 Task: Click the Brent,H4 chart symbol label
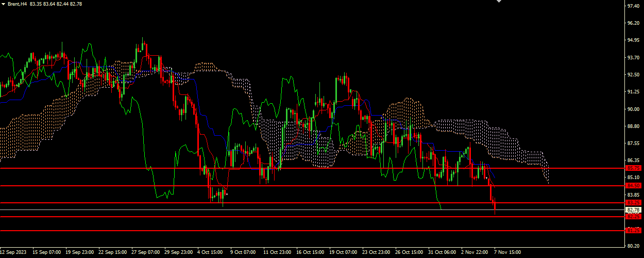point(17,4)
